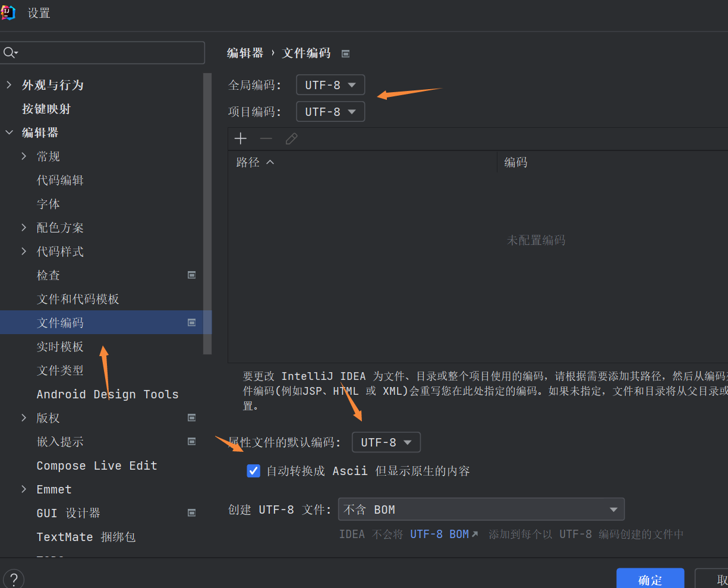This screenshot has height=588, width=728.
Task: Select Compose Live Edit page
Action: [x=97, y=466]
